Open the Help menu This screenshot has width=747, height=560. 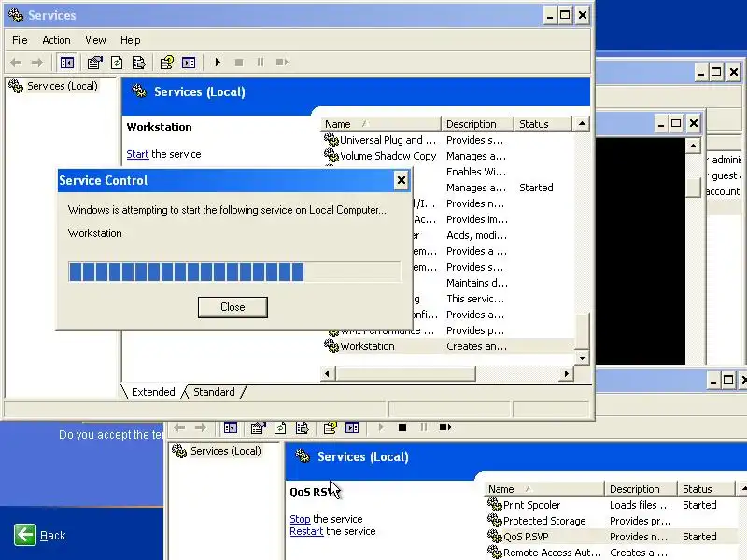[x=130, y=40]
